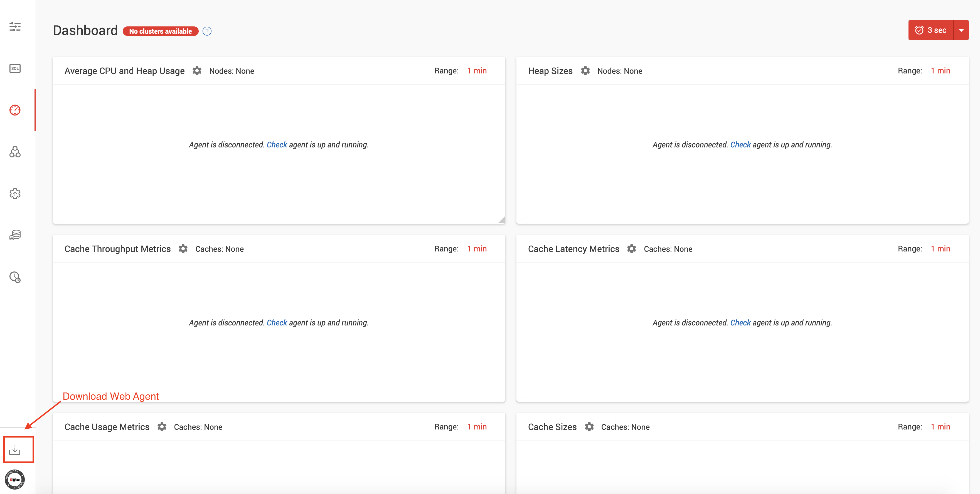Click Check link in Cache Throughput panel
980x494 pixels.
click(277, 323)
